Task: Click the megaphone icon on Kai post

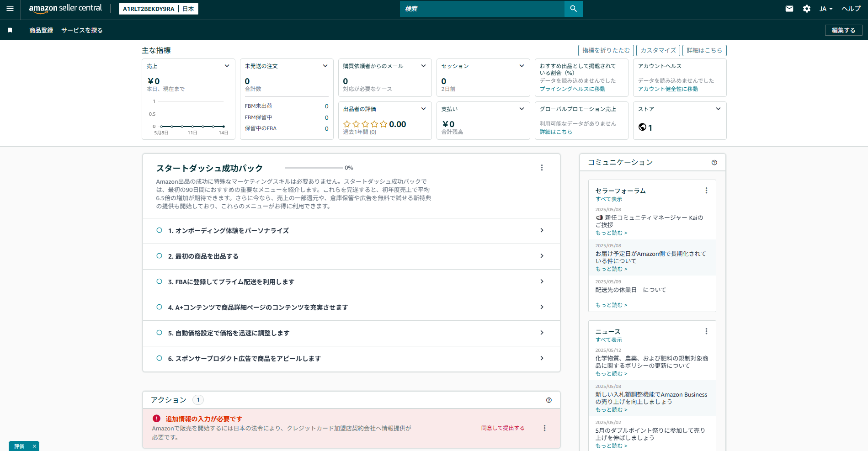Action: pyautogui.click(x=599, y=218)
